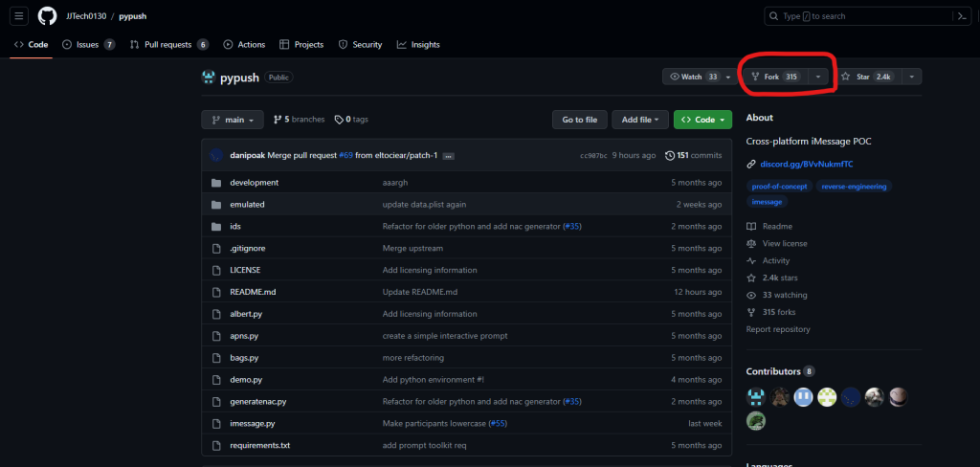Click the Go to file button
The image size is (980, 467).
tap(579, 120)
